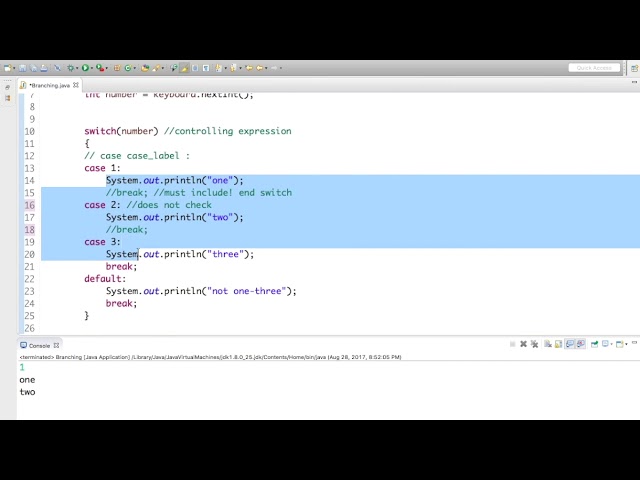640x480 pixels.
Task: Click the green Run button in toolbar
Action: (x=85, y=68)
